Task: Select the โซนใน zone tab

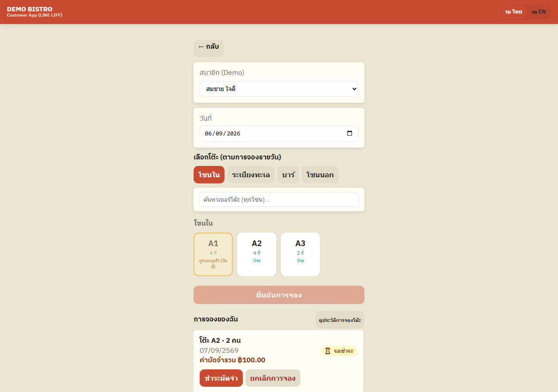Action: click(209, 175)
